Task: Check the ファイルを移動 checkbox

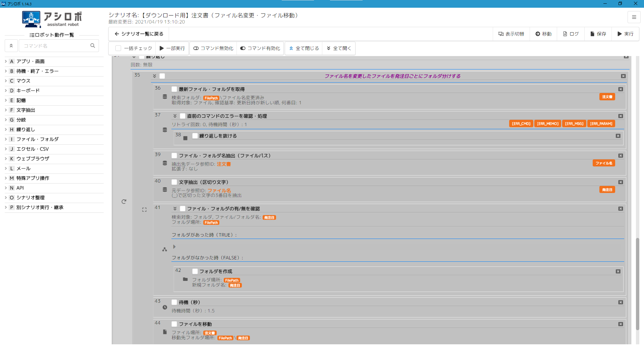Action: (174, 324)
